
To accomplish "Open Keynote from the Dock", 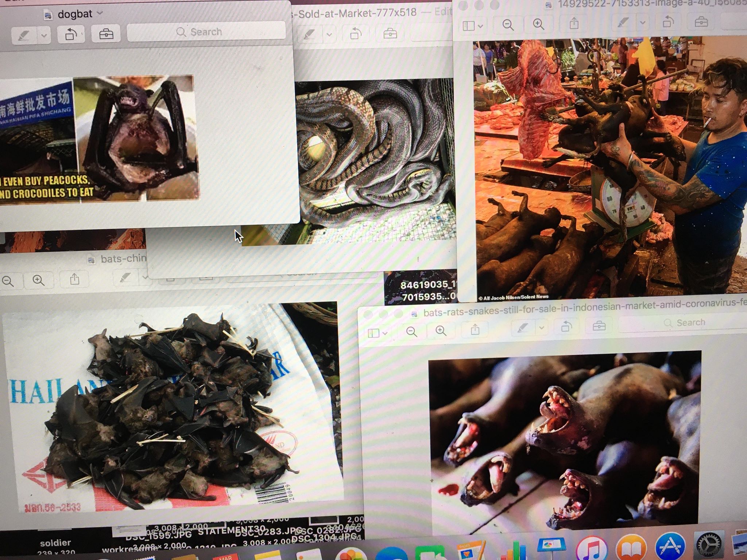I will [x=551, y=549].
